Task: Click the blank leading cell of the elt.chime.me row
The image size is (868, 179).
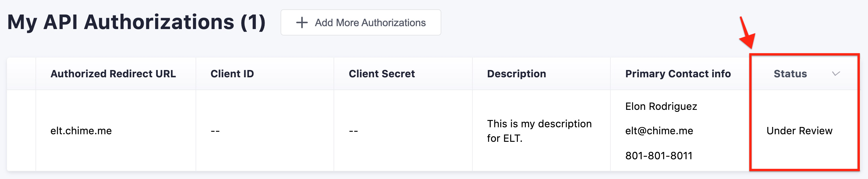Action: tap(21, 130)
